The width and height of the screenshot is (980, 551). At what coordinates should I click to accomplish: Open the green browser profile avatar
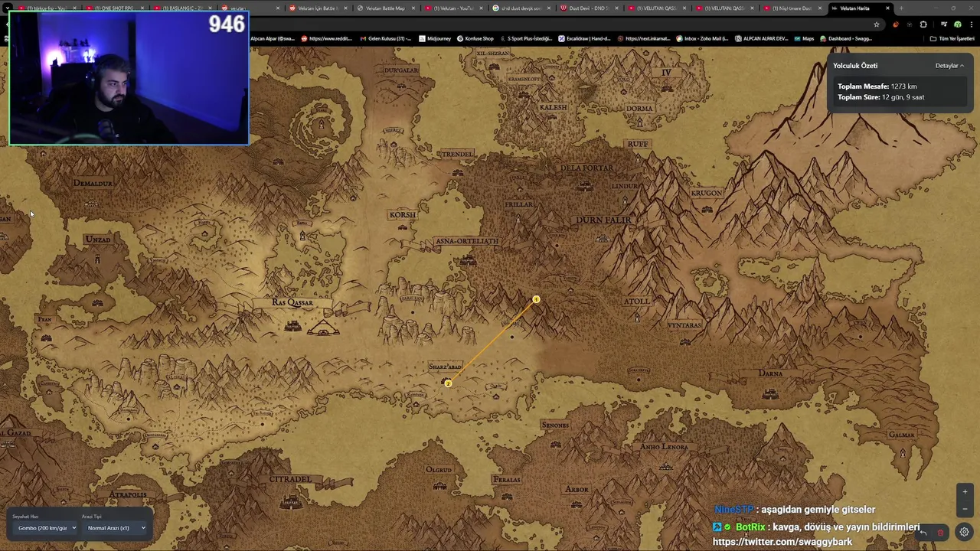[957, 24]
